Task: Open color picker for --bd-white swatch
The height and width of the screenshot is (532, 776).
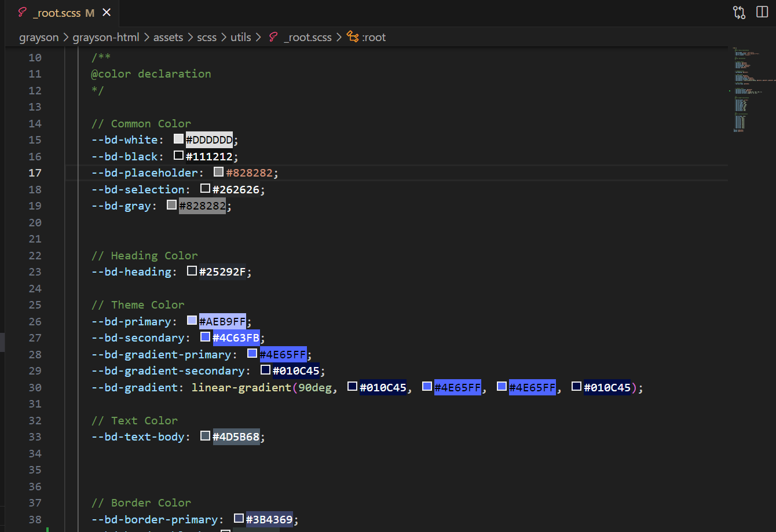Action: [179, 139]
